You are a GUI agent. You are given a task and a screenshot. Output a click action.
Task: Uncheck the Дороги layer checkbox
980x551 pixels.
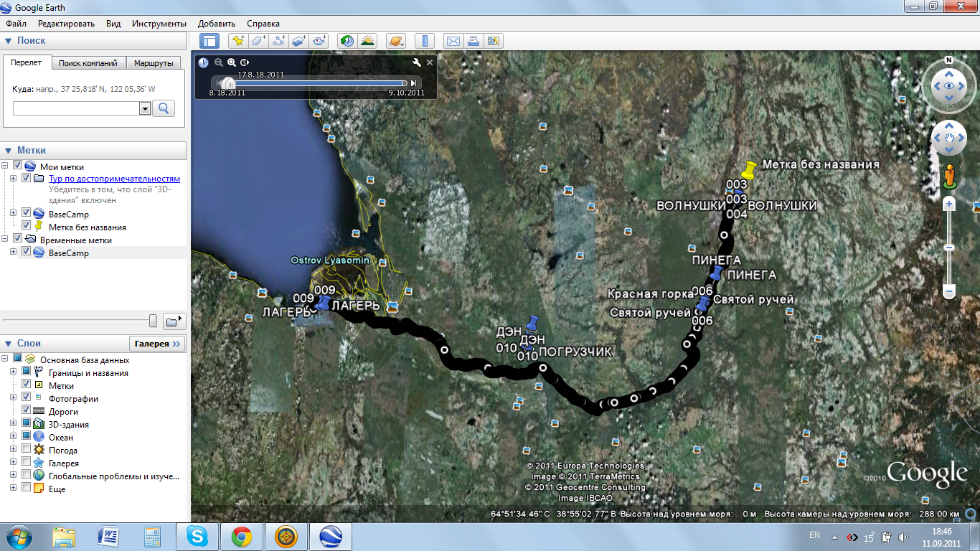click(27, 412)
